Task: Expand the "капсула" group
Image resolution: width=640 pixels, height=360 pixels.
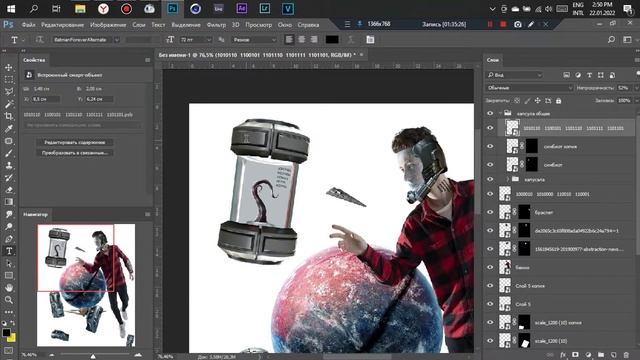Action: pyautogui.click(x=508, y=179)
